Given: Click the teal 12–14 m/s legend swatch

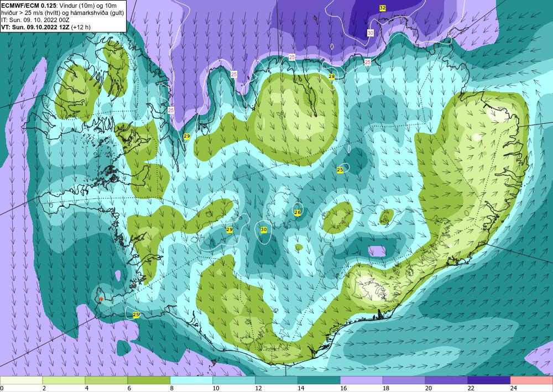Looking at the screenshot, I should 276,380.
